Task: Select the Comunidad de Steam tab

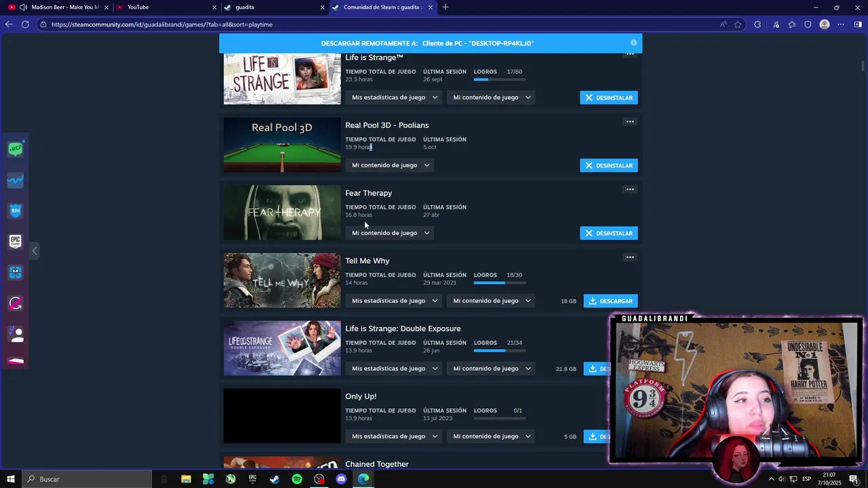Action: click(x=383, y=7)
